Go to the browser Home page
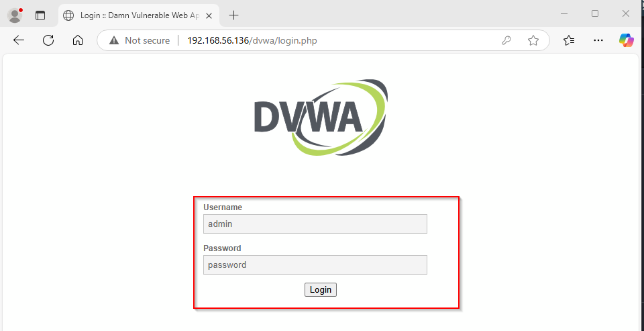Screen dimensions: 644x331 click(x=78, y=40)
